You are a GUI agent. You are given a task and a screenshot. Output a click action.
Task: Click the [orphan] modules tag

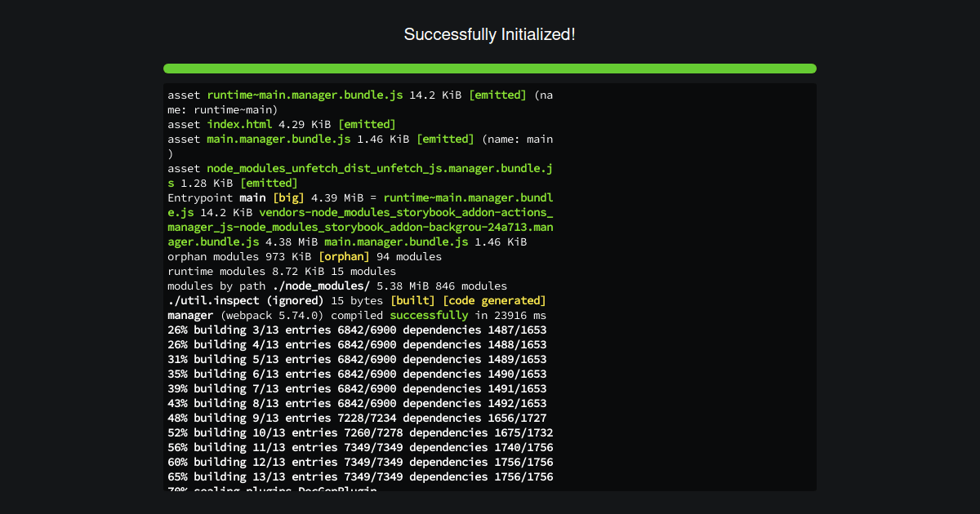click(345, 256)
